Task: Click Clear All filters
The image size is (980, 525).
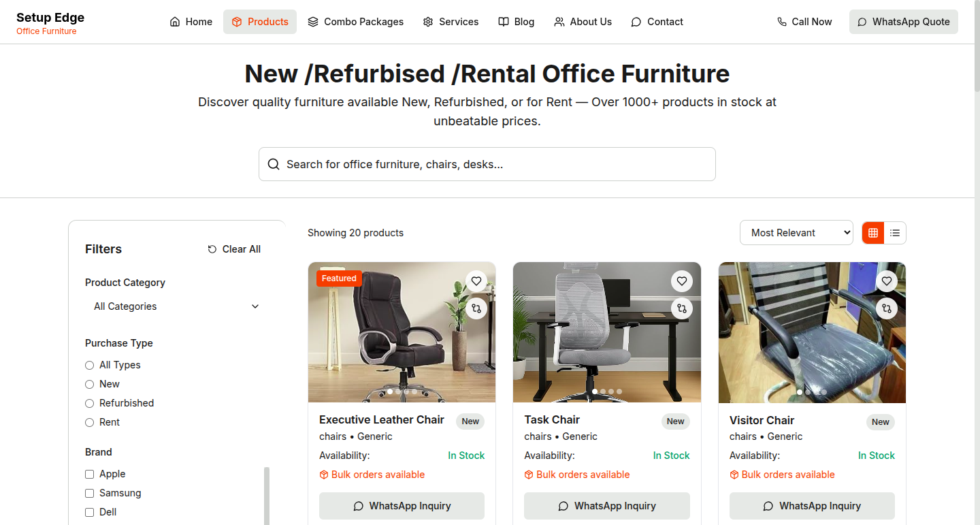Action: click(234, 249)
